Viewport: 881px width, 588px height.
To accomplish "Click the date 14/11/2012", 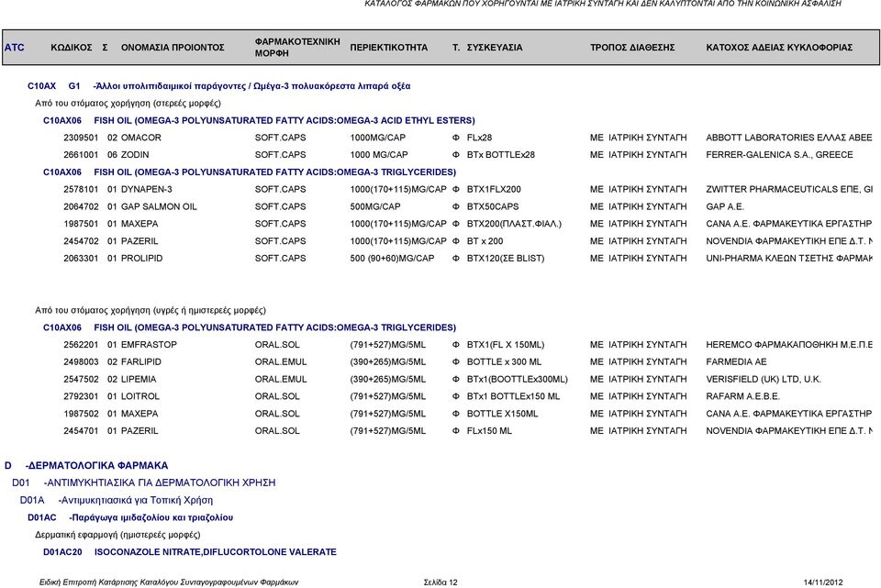I will 823,582.
